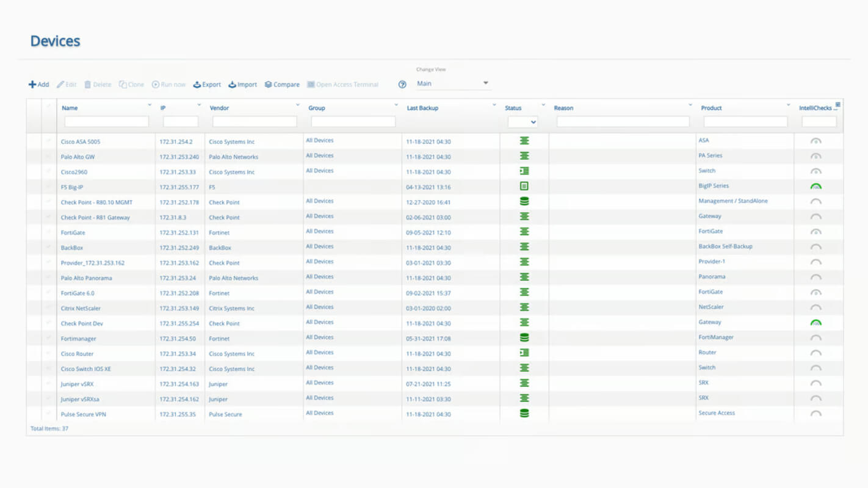This screenshot has width=868, height=488.
Task: Open the column chooser menu icon
Action: [838, 105]
